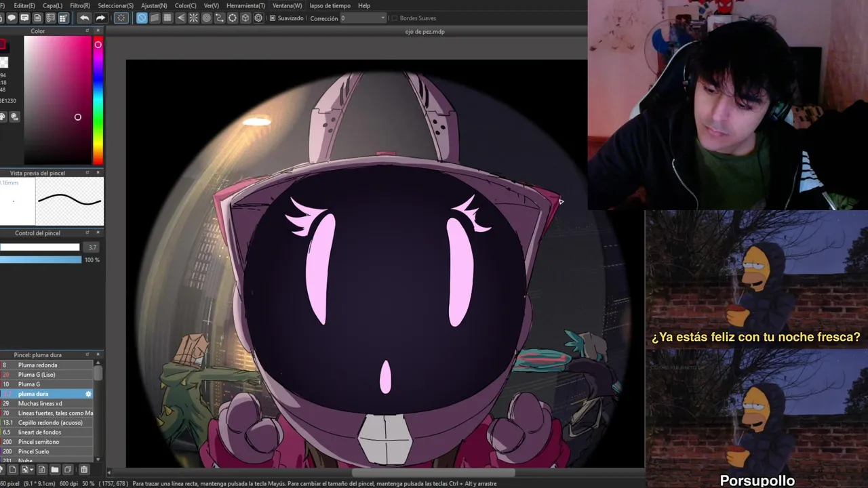Open the Filtro(R) menu
Viewport: 868px width, 488px height.
point(80,5)
